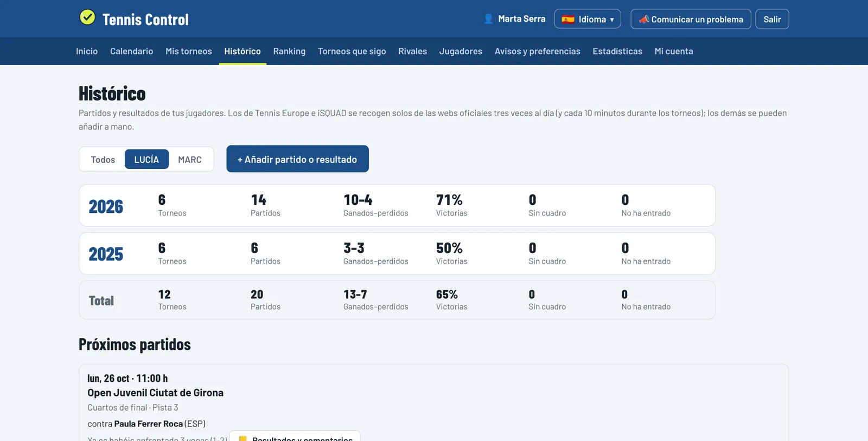Open the Estadísticas section
Viewport: 868px width, 441px height.
(x=617, y=51)
